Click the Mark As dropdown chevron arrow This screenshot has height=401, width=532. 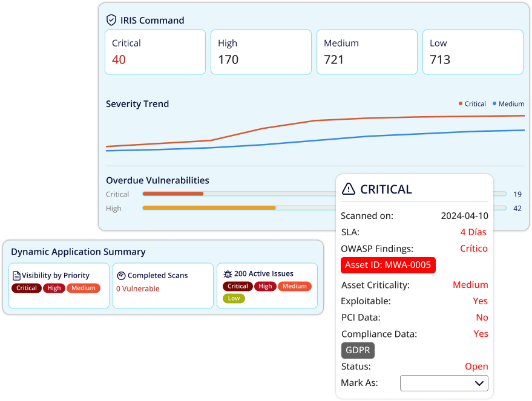click(x=479, y=383)
